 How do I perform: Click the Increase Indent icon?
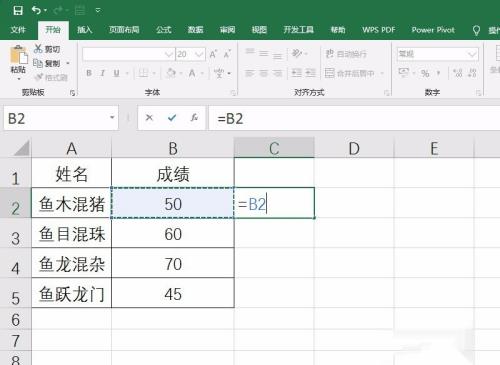coord(310,73)
